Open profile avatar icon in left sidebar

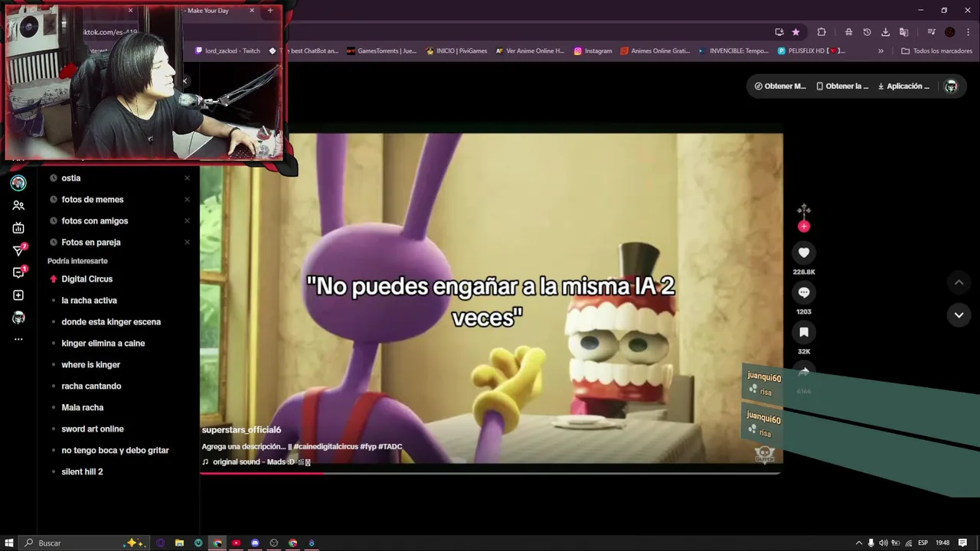click(18, 318)
